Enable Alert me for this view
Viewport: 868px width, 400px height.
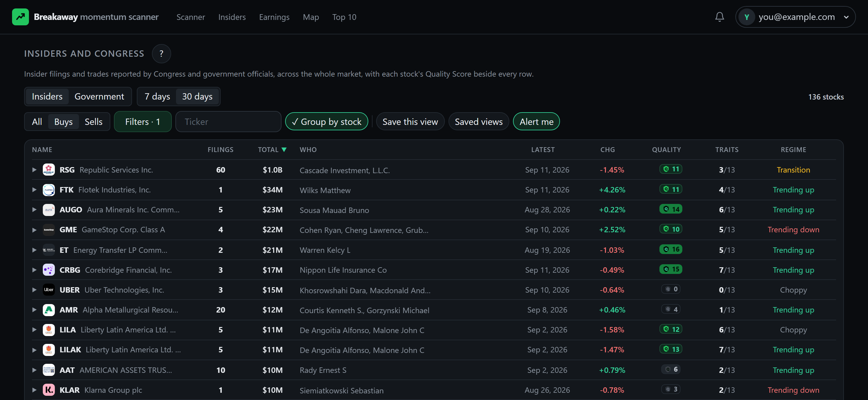[x=536, y=121]
